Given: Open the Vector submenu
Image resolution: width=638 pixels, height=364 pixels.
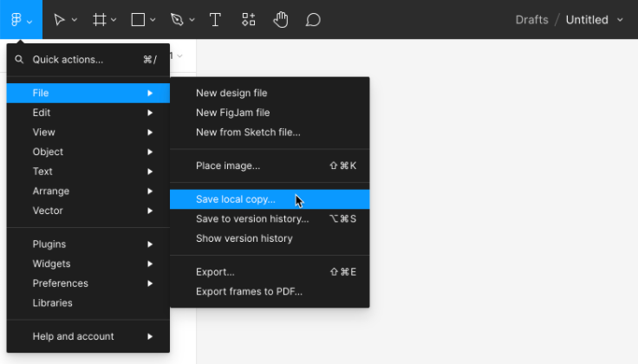Looking at the screenshot, I should (x=88, y=211).
